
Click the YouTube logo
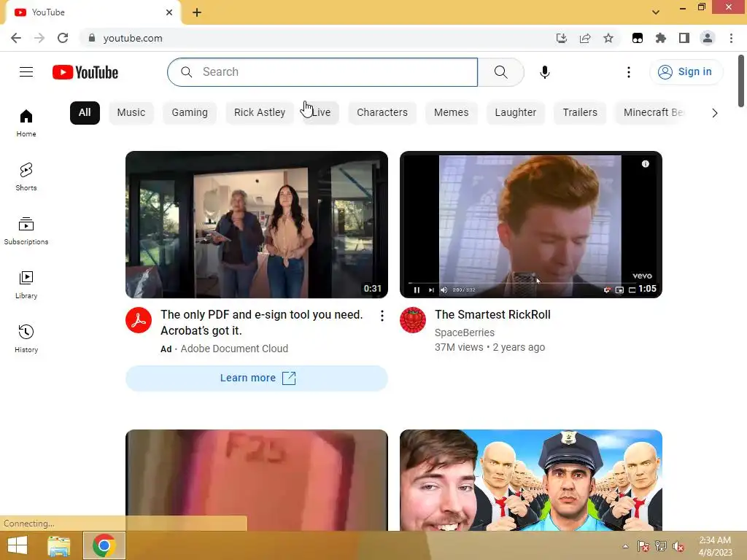tap(85, 72)
